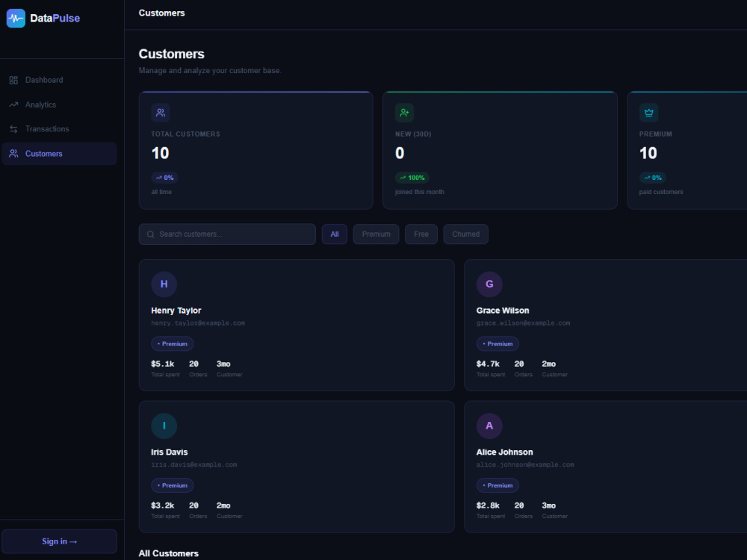Select the All filter

(x=335, y=234)
